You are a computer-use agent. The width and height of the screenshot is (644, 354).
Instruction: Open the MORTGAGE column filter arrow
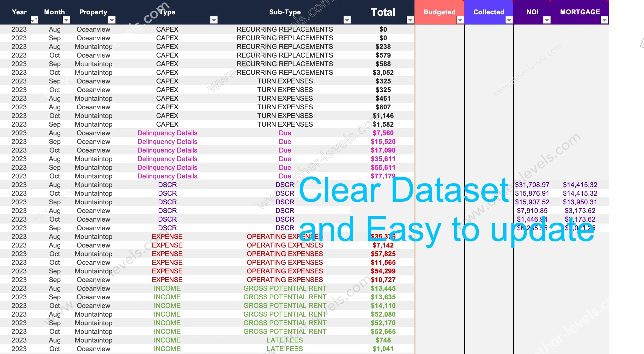[604, 20]
